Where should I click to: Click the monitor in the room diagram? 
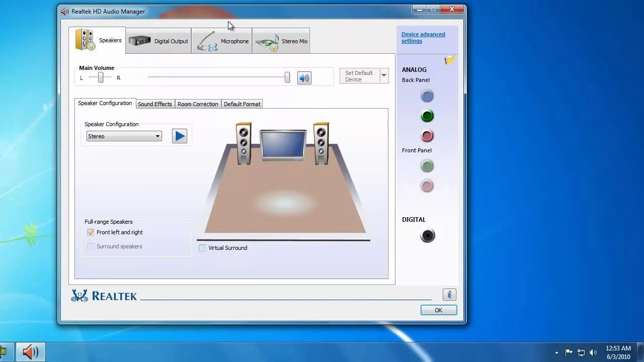[283, 145]
